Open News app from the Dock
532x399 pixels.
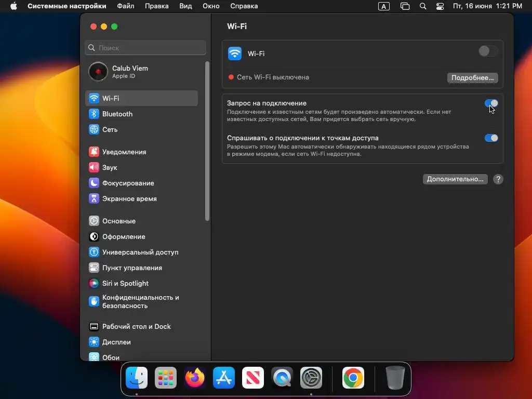click(253, 378)
